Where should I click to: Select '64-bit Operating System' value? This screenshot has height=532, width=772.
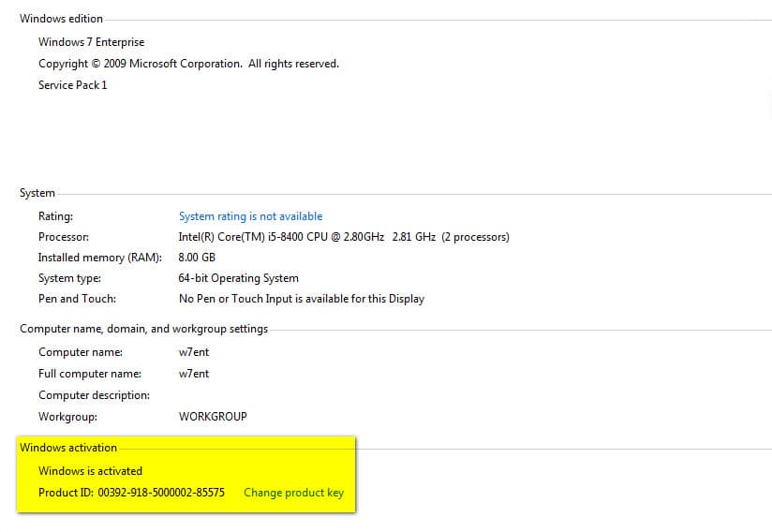tap(238, 278)
